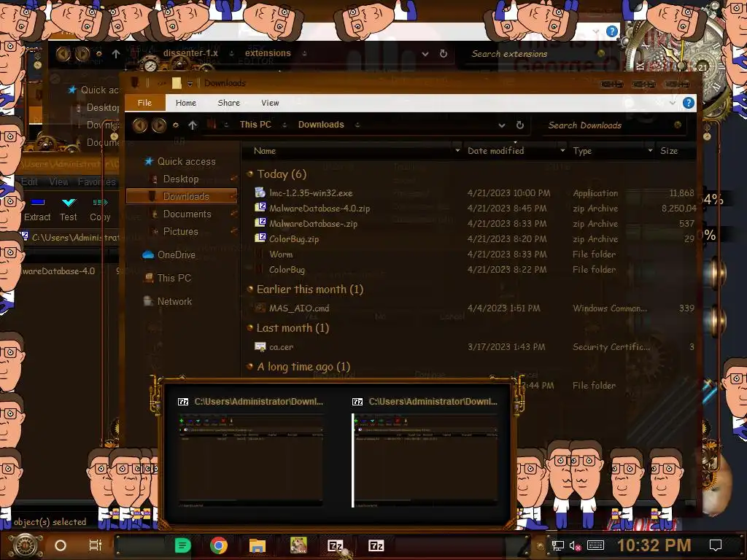Switch to the second 7-Zip window thumbnail

[x=425, y=452]
